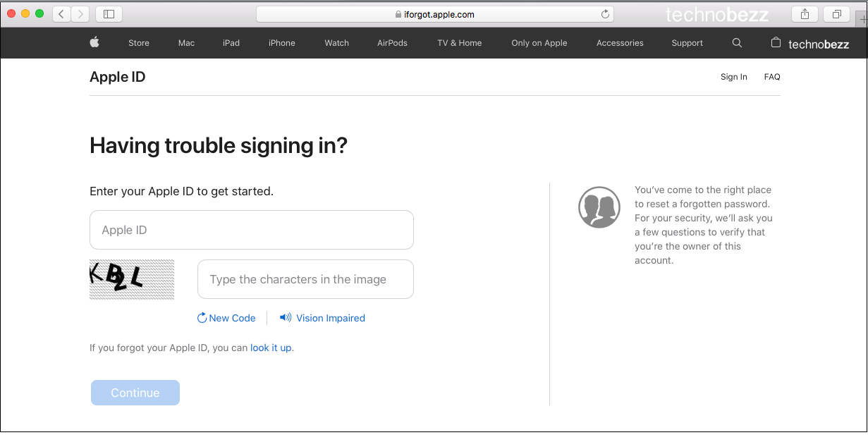Maximize the Safari window with green button
This screenshot has width=868, height=435.
[x=39, y=14]
